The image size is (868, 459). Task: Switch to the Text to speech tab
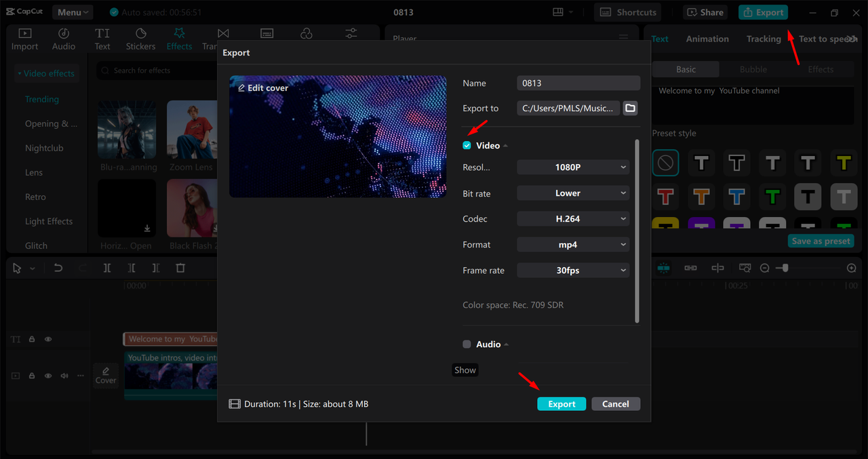pyautogui.click(x=827, y=39)
